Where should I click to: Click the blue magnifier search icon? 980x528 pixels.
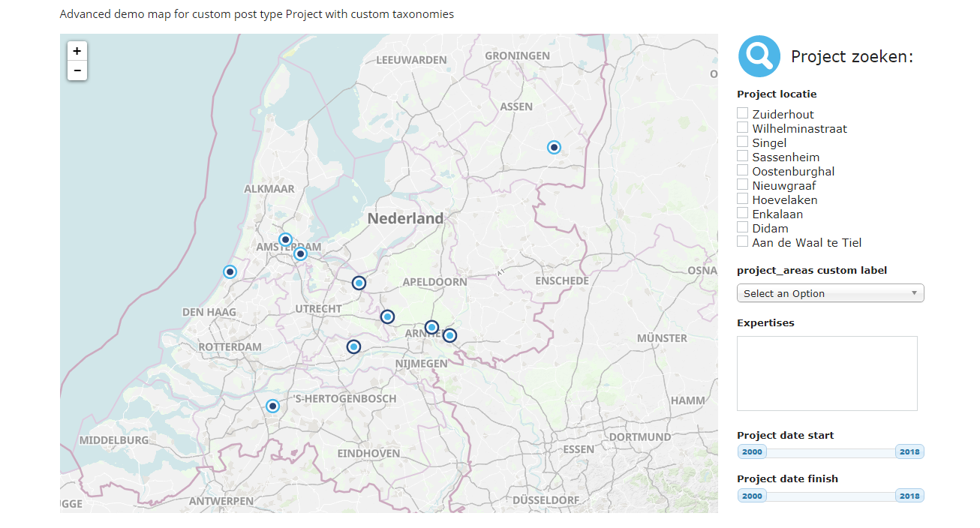click(759, 56)
